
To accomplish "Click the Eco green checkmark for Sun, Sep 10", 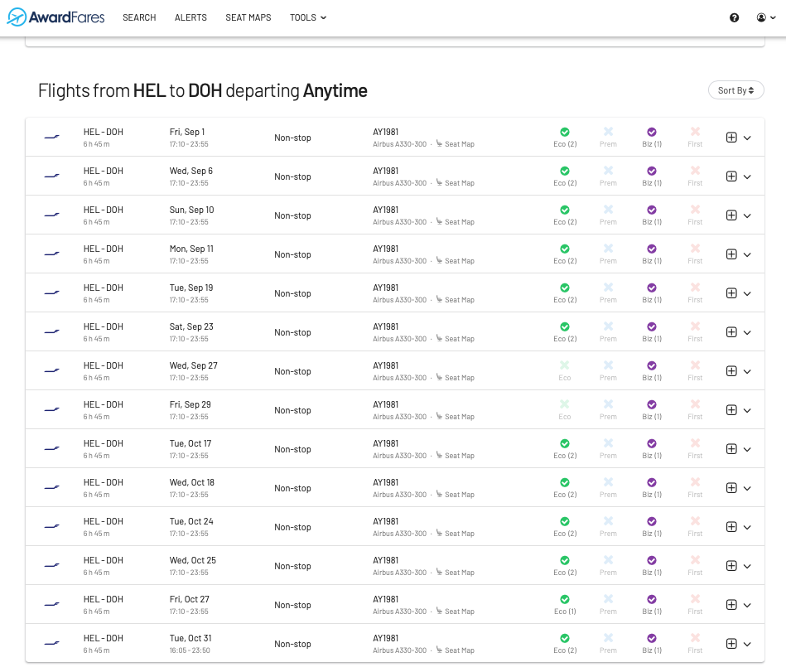I will coord(565,210).
